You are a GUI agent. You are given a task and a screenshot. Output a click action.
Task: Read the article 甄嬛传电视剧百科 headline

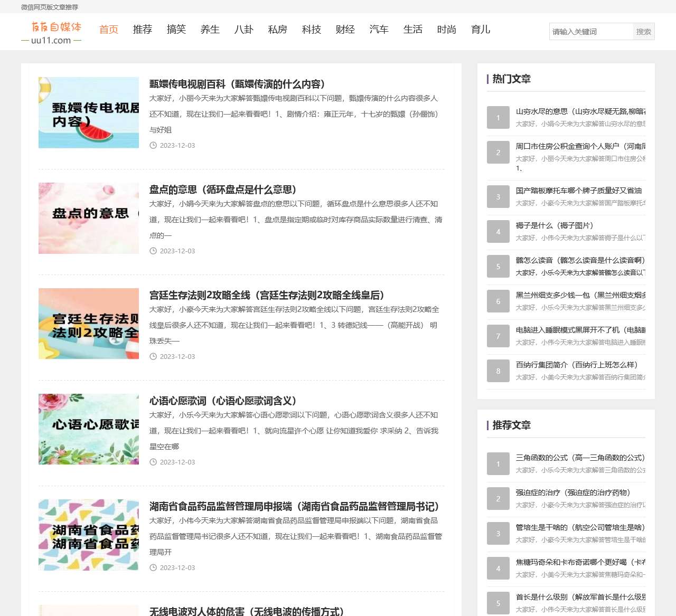(x=237, y=84)
